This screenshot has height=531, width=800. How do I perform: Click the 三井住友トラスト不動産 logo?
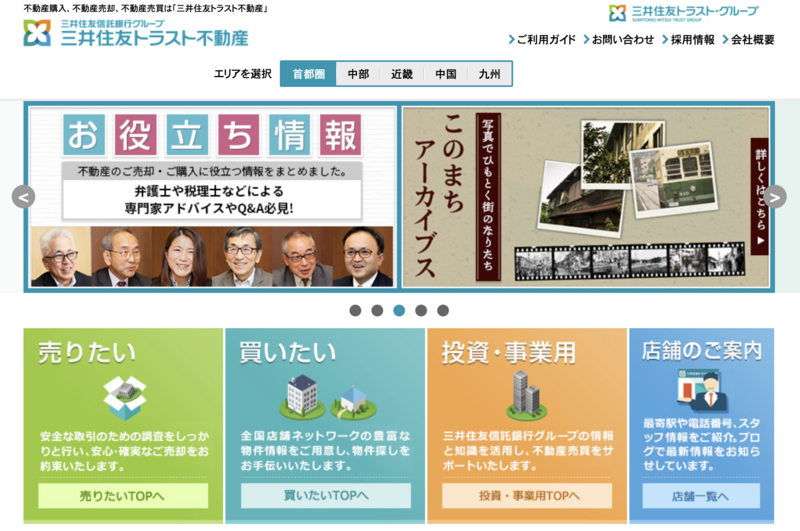(x=136, y=33)
